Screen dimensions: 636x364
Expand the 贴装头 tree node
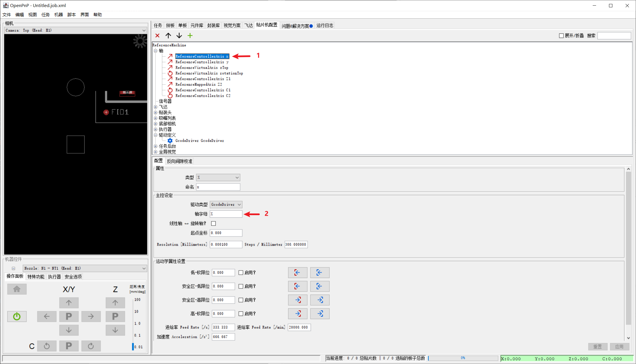(155, 112)
